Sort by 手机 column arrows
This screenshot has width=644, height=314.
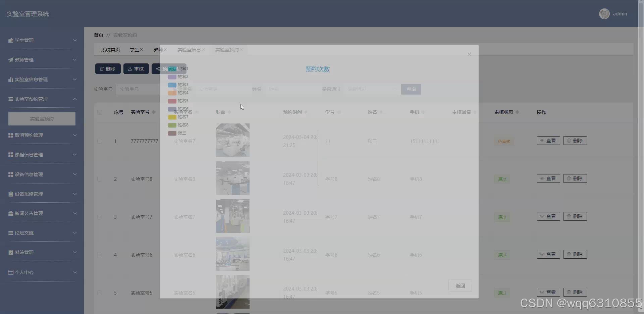(423, 112)
